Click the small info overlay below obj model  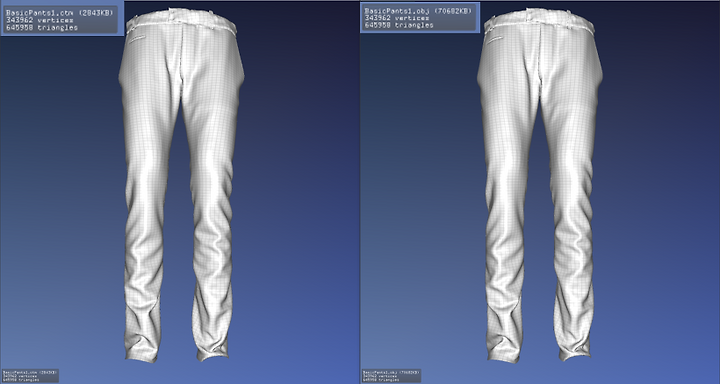coord(392,376)
